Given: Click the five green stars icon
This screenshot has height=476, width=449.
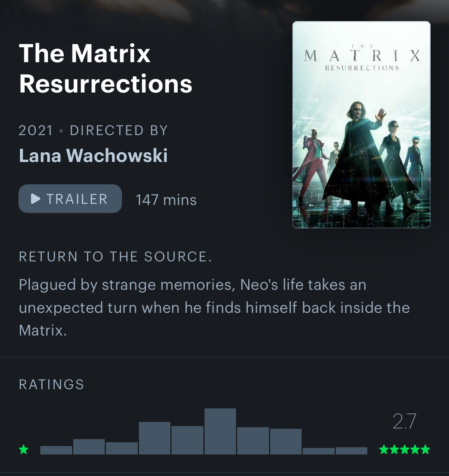Looking at the screenshot, I should pos(404,449).
